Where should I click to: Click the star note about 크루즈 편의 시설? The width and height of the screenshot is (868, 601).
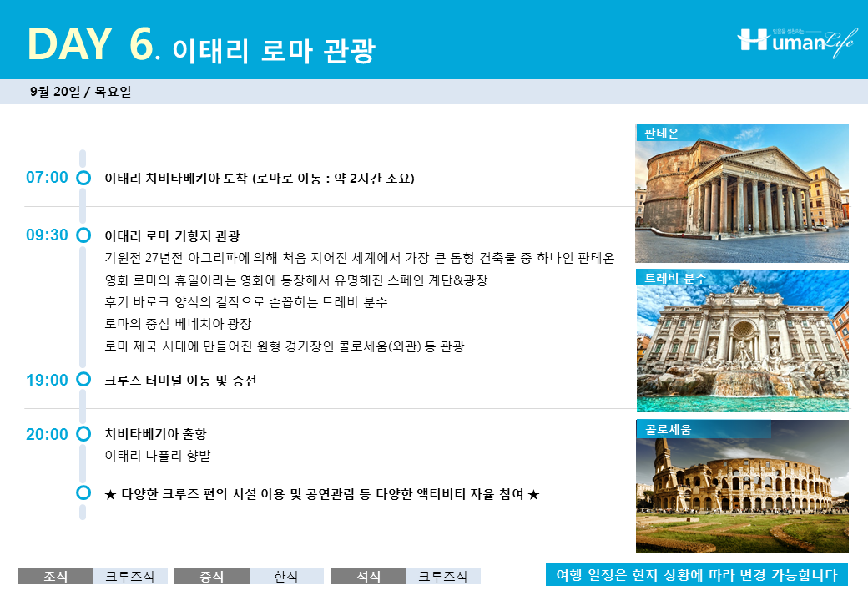(x=321, y=494)
